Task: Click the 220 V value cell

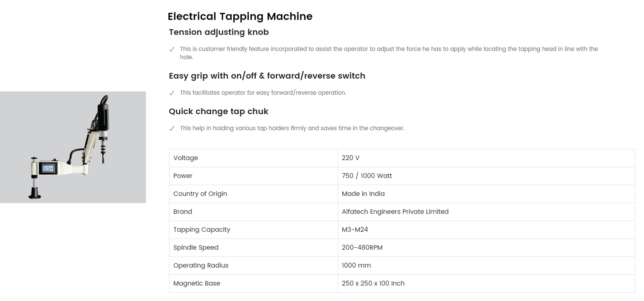Action: point(351,158)
